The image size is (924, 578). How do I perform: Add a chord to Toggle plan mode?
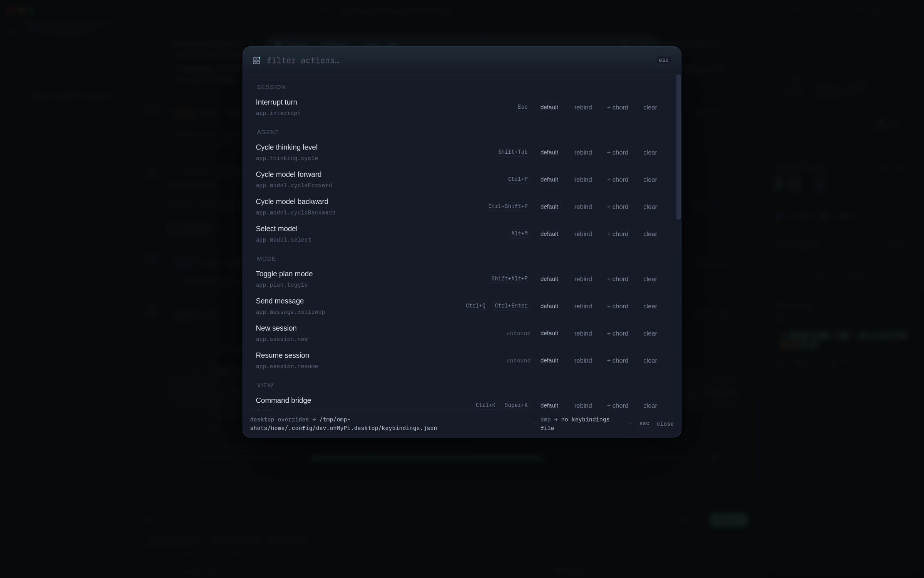click(x=618, y=279)
